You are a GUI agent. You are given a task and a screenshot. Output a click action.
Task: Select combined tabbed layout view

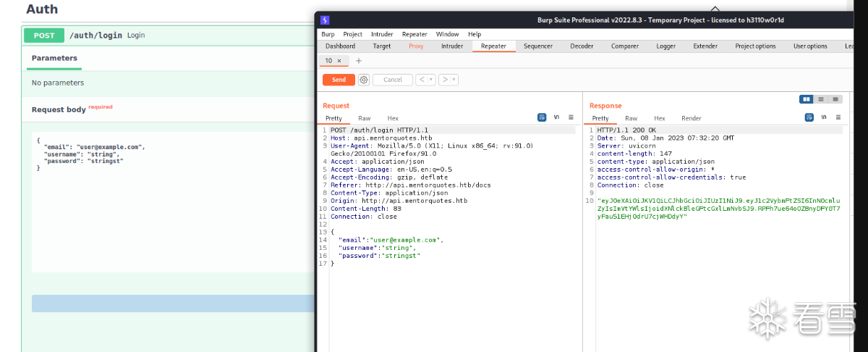[x=835, y=99]
